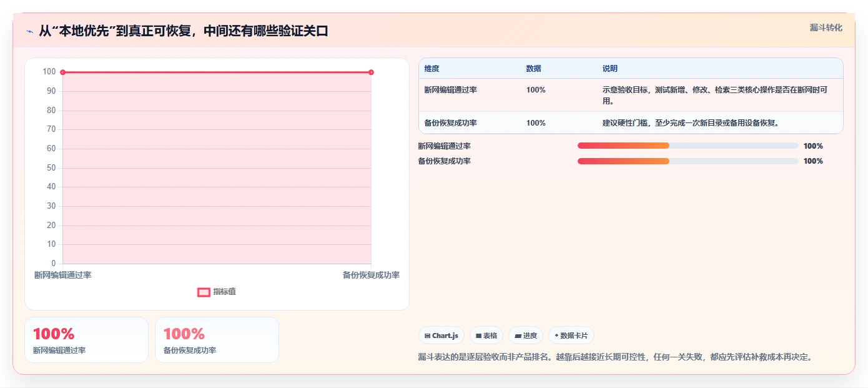Select the 进度 tag chip

tap(526, 336)
